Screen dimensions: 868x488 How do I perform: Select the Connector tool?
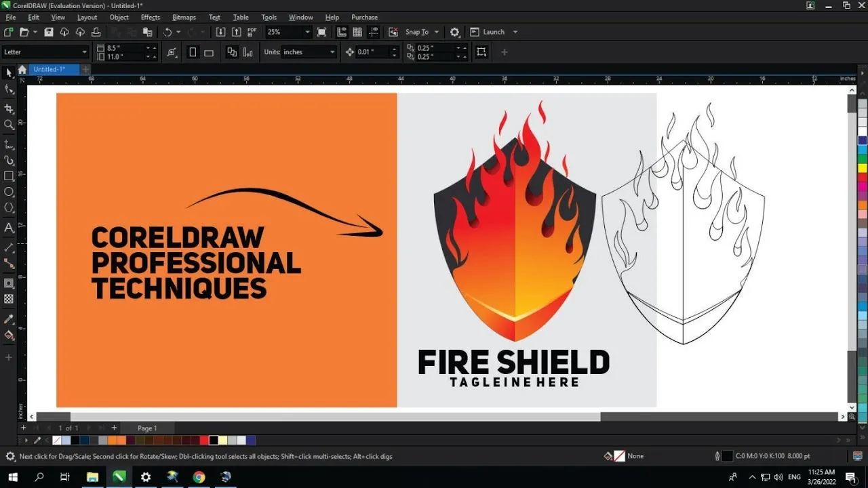tap(9, 263)
